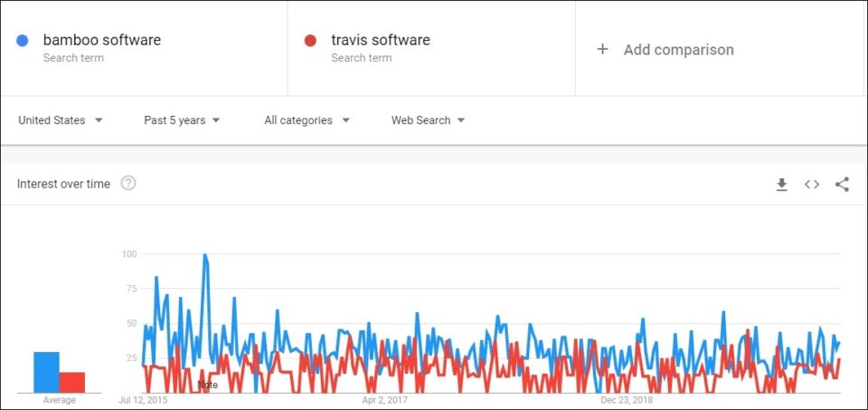This screenshot has height=410, width=868.
Task: Click the blue dot beside bamboo software
Action: [22, 41]
